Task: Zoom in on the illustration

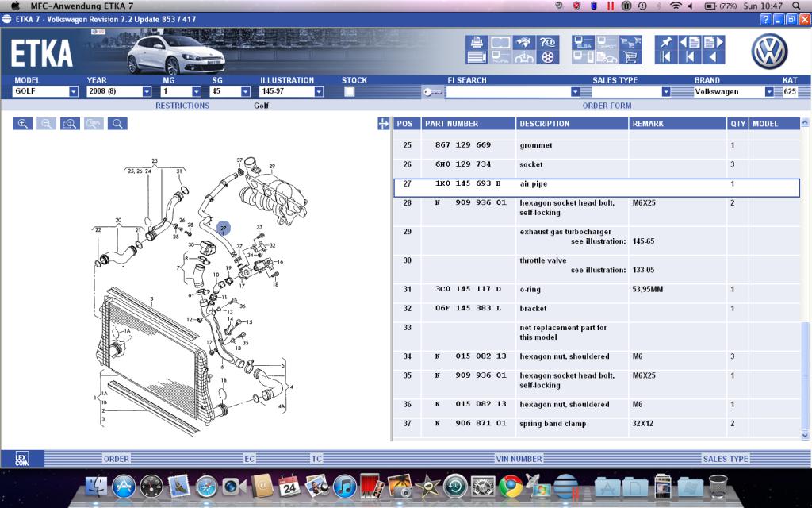Action: click(23, 124)
